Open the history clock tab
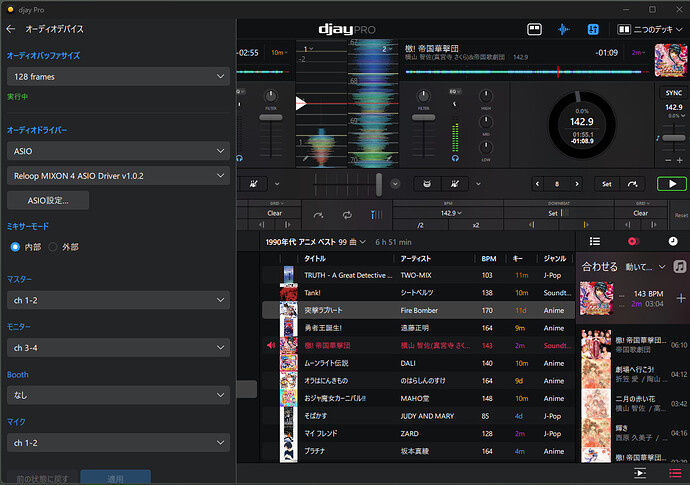 click(673, 241)
